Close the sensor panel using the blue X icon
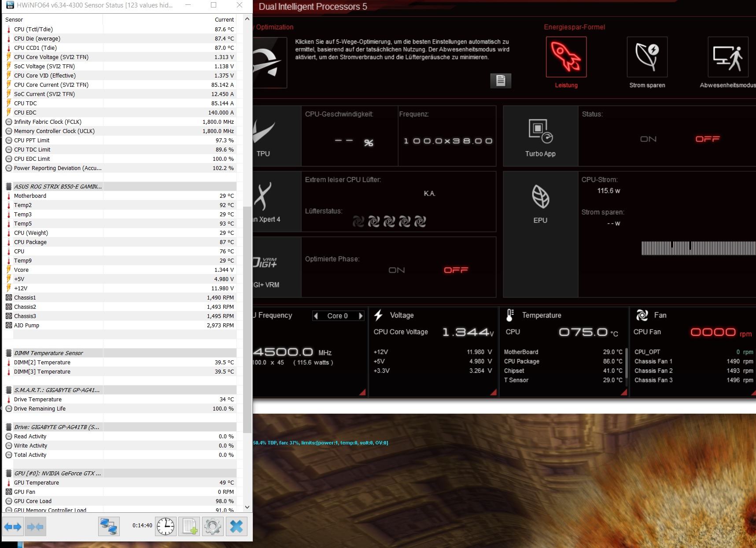Screen dimensions: 756x548 coord(236,526)
